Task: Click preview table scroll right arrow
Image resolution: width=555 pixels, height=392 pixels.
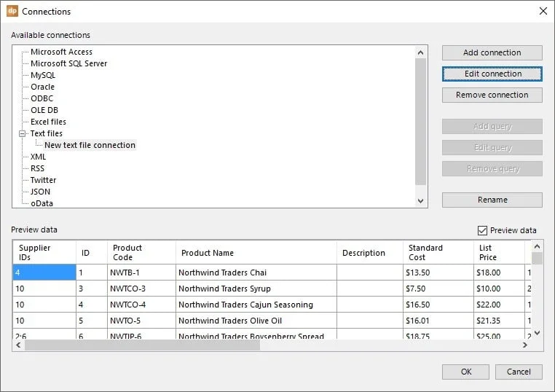Action: pos(525,345)
